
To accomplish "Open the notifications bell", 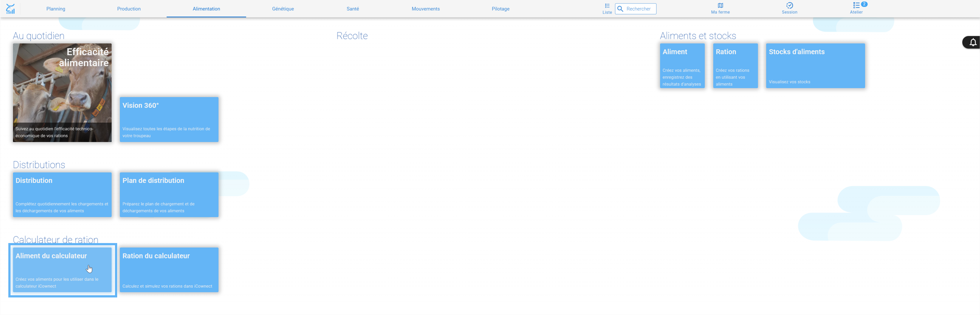I will (x=973, y=43).
